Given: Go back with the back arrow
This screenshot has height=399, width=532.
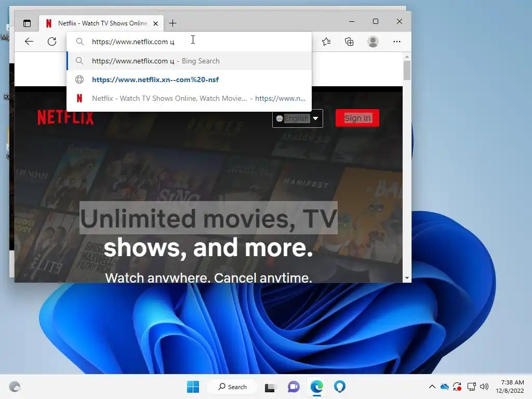Looking at the screenshot, I should tap(29, 42).
